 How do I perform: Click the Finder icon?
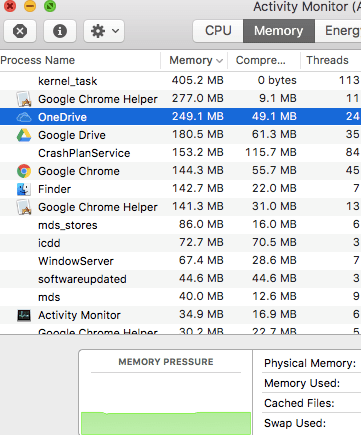[24, 189]
